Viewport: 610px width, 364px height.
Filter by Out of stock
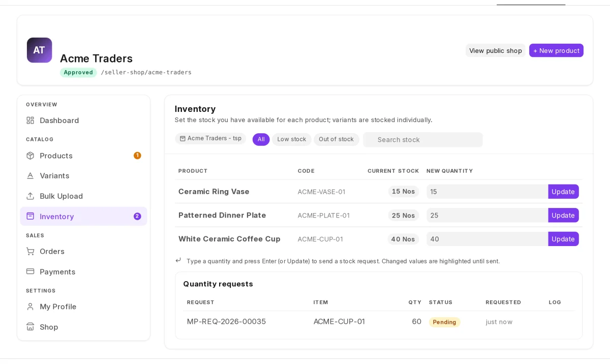tap(336, 139)
